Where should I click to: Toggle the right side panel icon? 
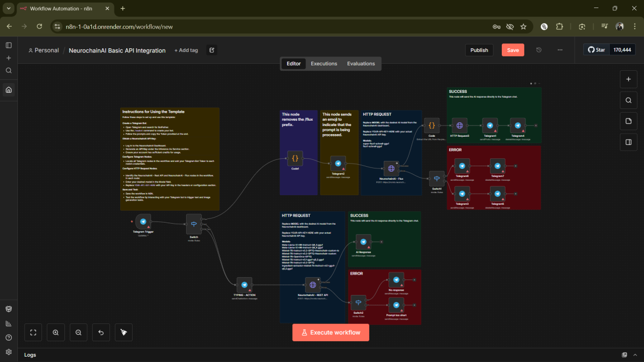628,142
